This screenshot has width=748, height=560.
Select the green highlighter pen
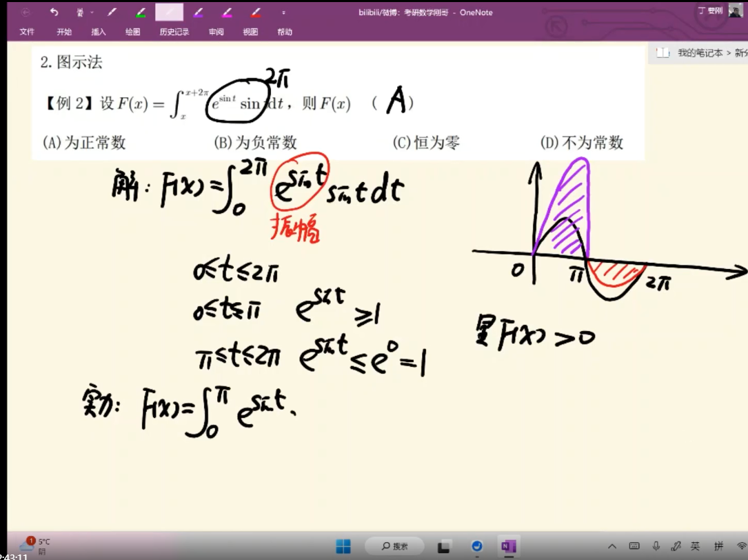[141, 12]
